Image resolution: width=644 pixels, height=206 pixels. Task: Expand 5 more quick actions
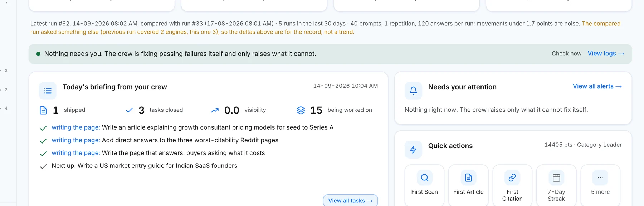[x=600, y=185]
